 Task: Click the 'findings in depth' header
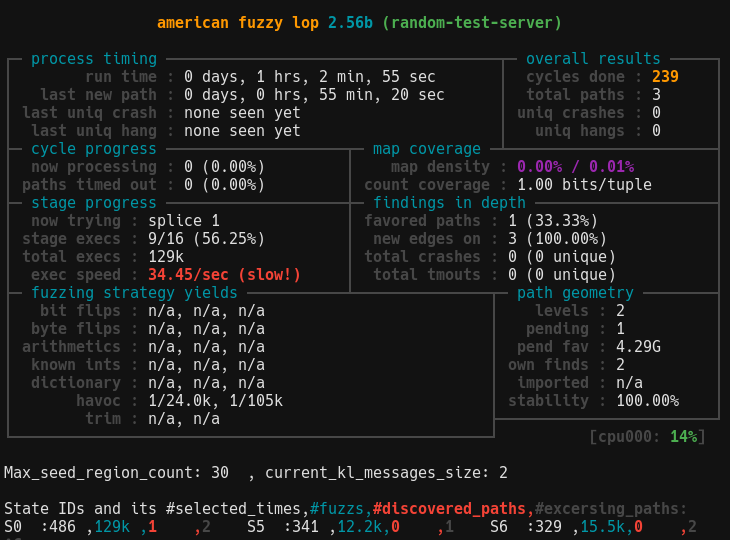tap(449, 202)
